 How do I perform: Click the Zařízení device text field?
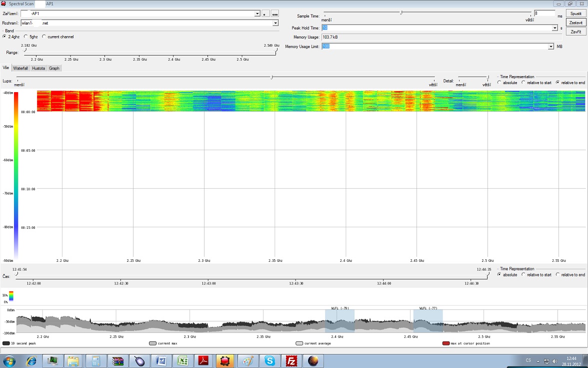pos(137,14)
